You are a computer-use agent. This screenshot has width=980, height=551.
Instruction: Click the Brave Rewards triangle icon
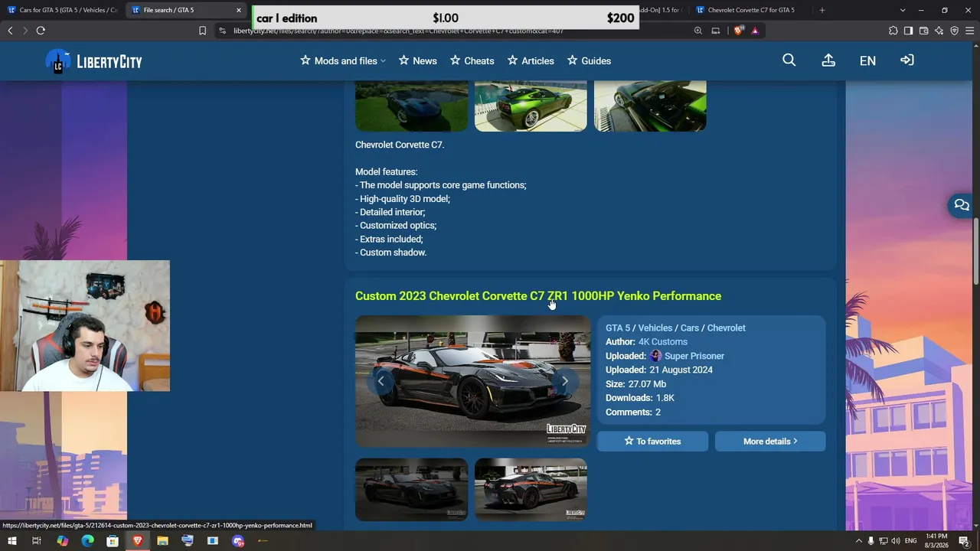tap(755, 31)
